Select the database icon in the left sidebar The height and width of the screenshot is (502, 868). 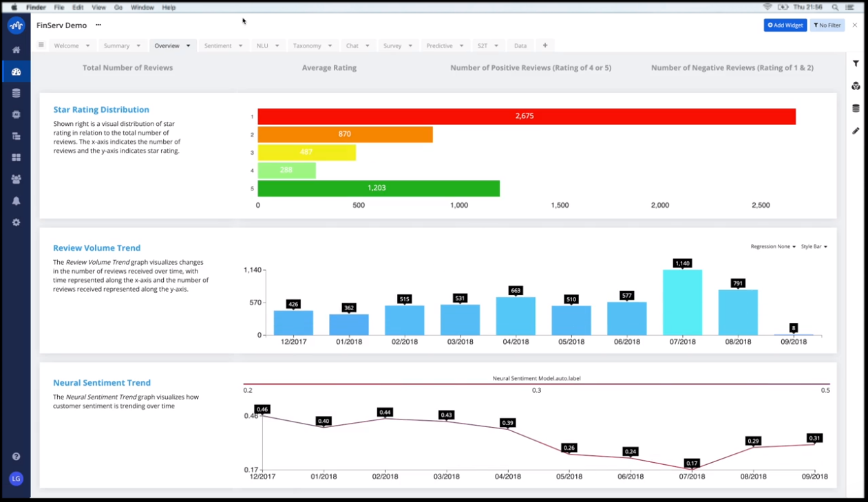(x=16, y=93)
